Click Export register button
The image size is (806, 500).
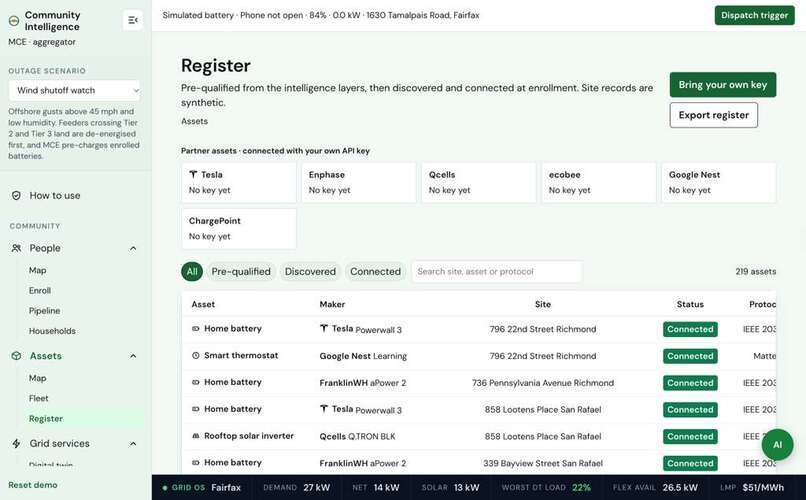tap(713, 115)
